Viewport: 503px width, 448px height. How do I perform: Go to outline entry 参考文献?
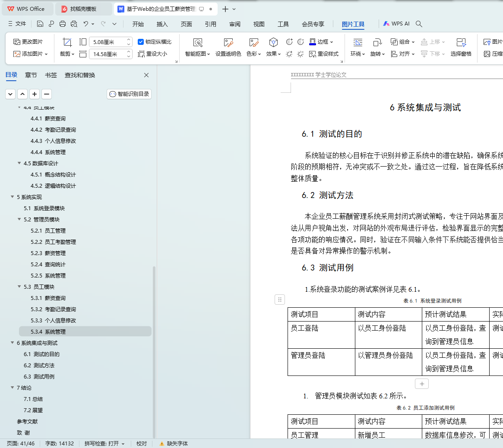27,421
